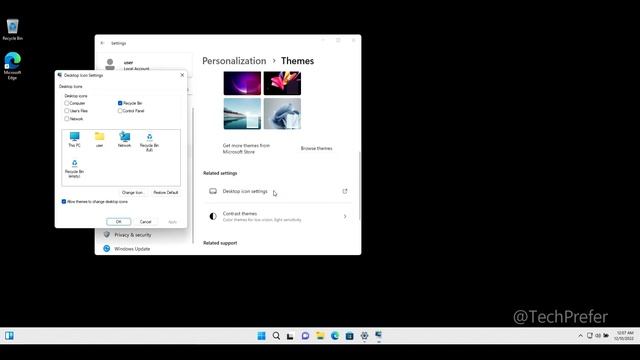Open Privacy & security settings
640x360 pixels.
133,235
